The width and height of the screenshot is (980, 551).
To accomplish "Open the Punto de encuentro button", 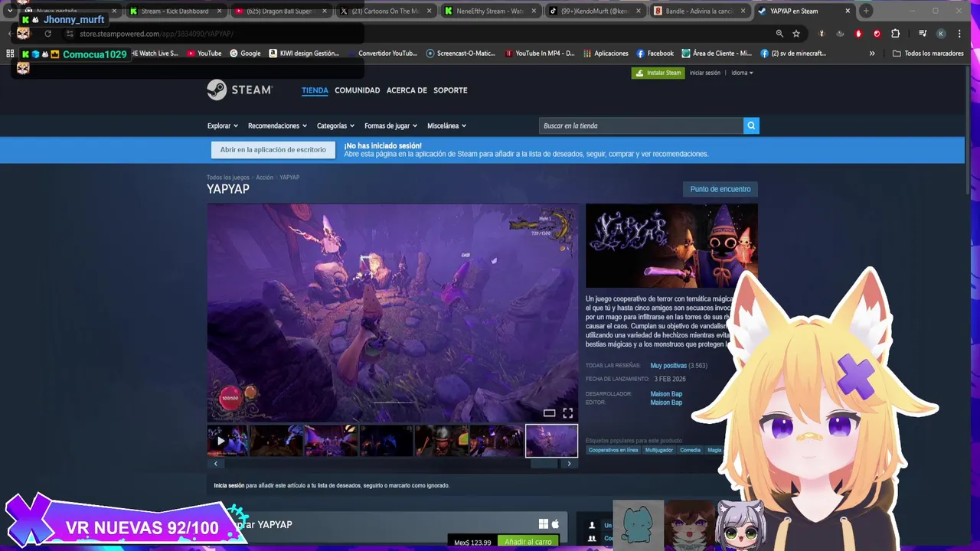I will (x=720, y=189).
